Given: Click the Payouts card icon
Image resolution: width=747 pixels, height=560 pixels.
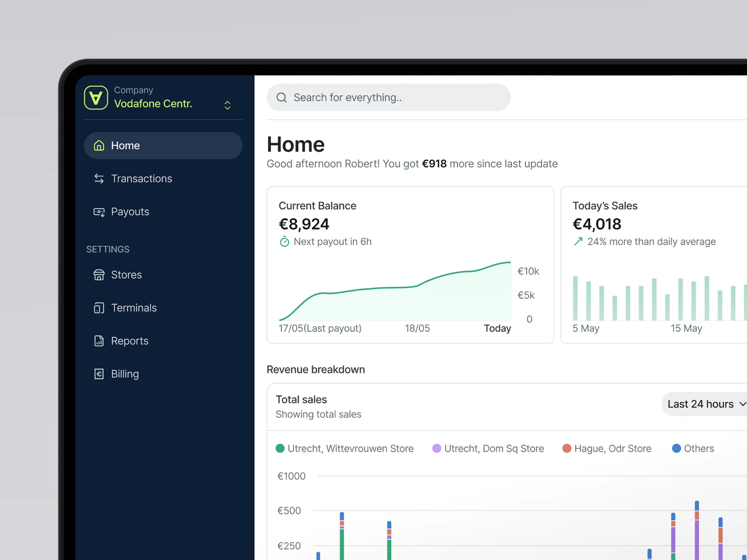Looking at the screenshot, I should coord(99,212).
